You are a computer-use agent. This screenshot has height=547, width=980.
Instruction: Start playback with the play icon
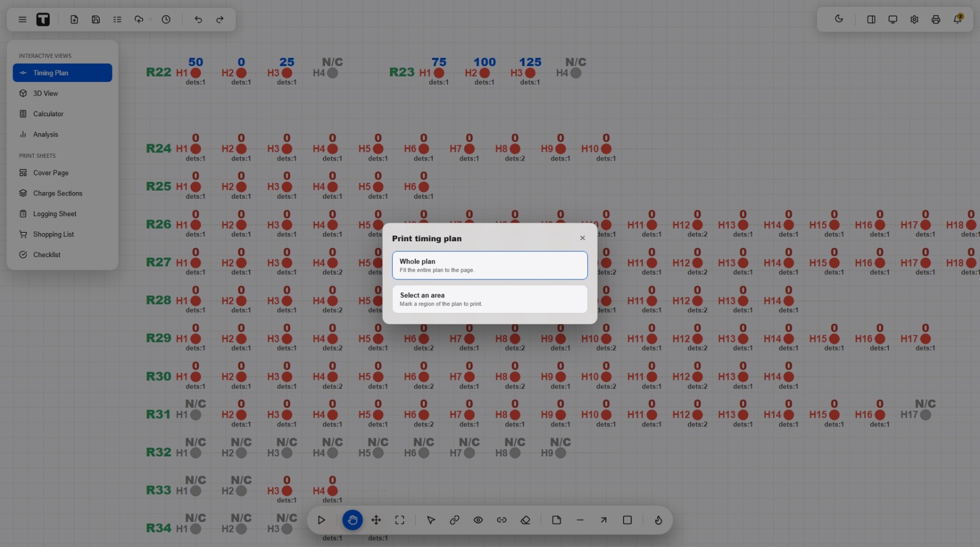(321, 520)
